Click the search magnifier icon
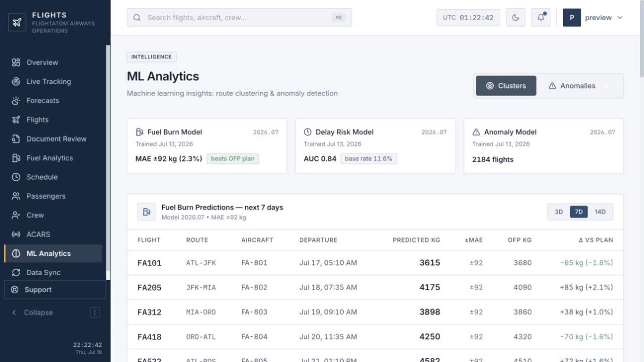This screenshot has height=362, width=644. point(137,18)
